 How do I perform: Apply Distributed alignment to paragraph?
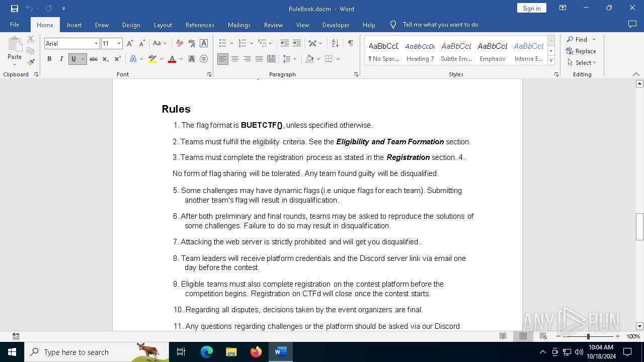coord(271,59)
